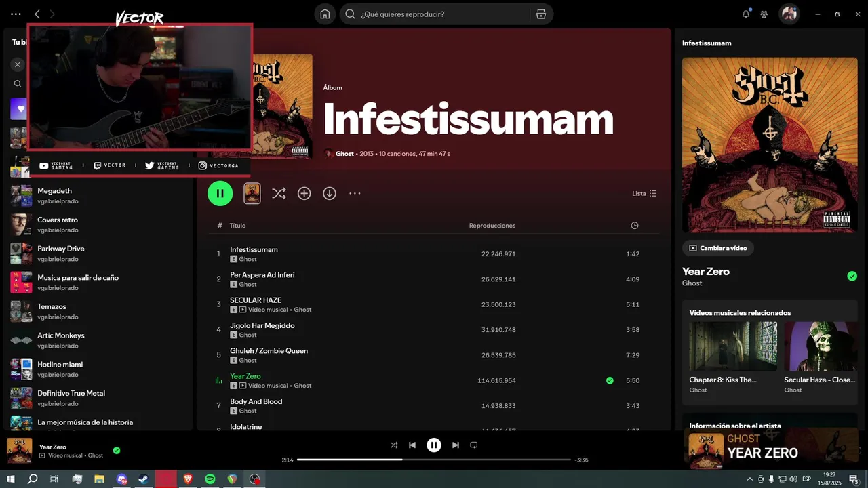Pause the album with the green button
Image resolution: width=868 pixels, height=488 pixels.
click(220, 193)
